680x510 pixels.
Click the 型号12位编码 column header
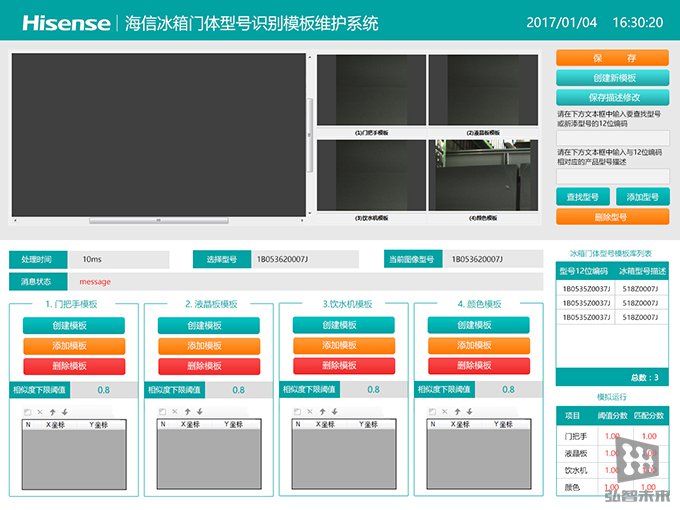584,271
